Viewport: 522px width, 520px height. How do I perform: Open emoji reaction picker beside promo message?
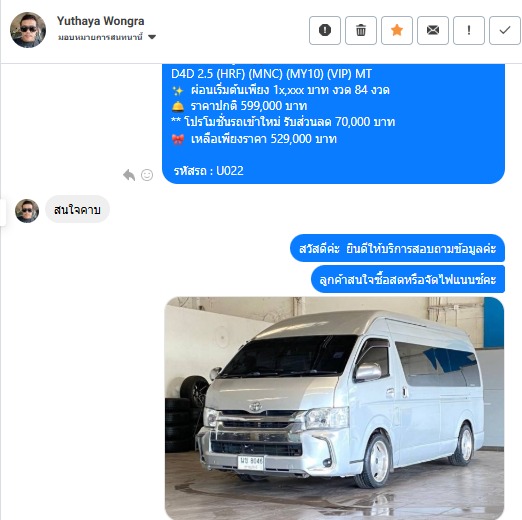(x=147, y=175)
